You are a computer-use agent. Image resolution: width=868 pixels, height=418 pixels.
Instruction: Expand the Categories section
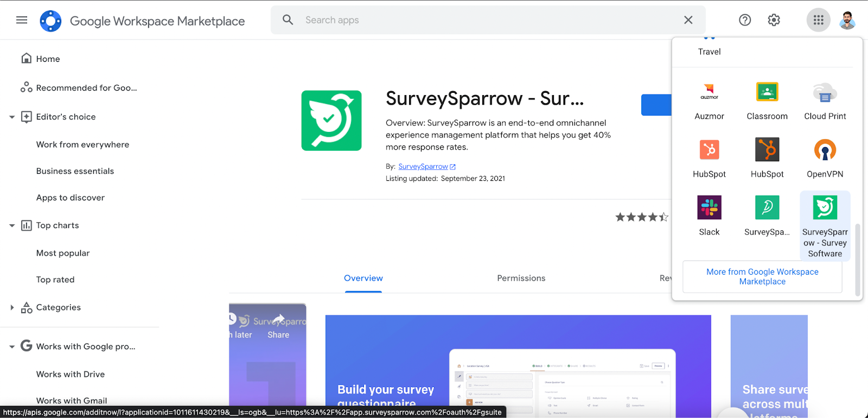point(12,307)
